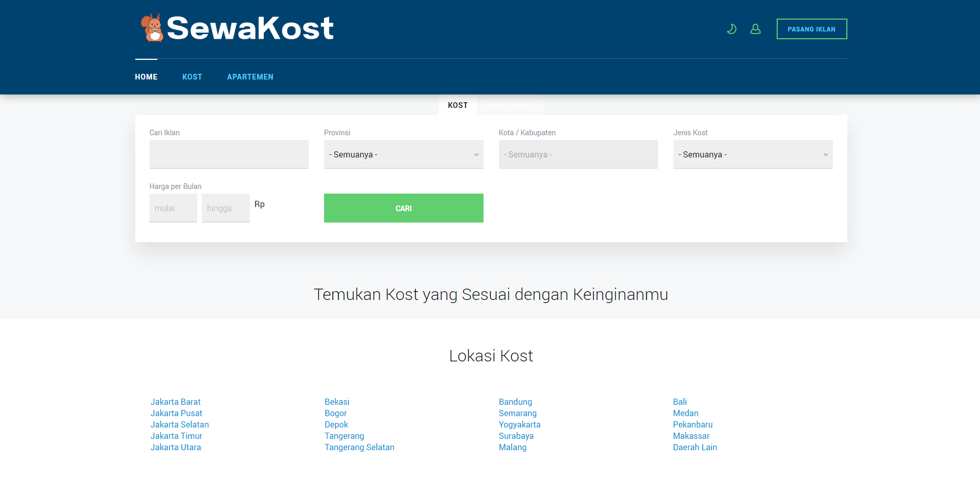Screen dimensions: 980x491
Task: Open the KOST navigation menu item
Action: [x=192, y=76]
